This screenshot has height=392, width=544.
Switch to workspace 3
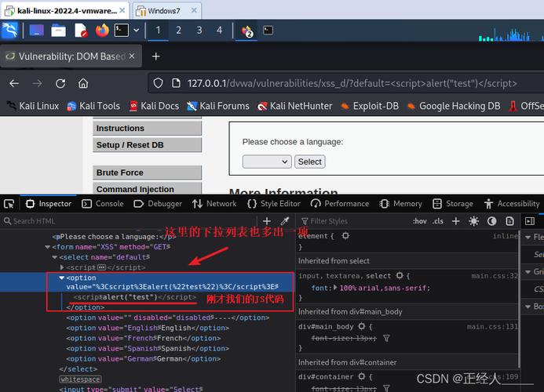click(199, 31)
